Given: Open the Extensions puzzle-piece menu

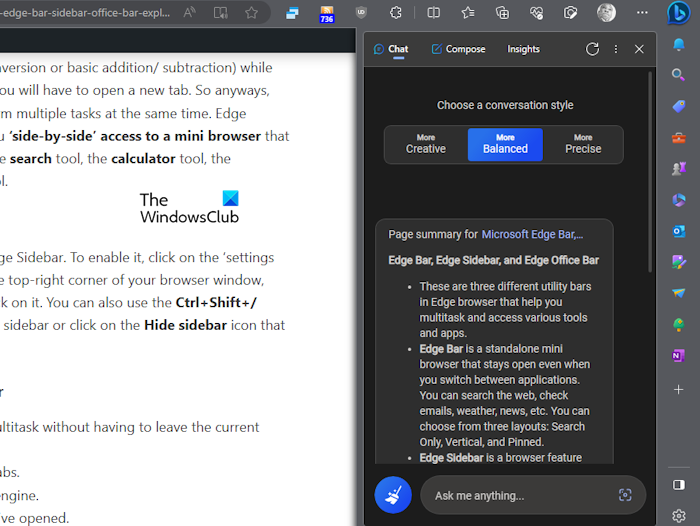Looking at the screenshot, I should 396,13.
